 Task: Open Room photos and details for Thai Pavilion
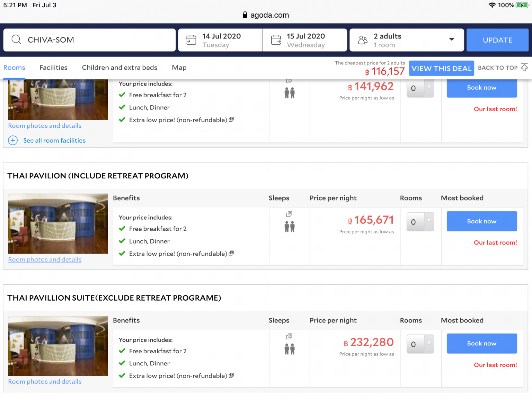(45, 259)
